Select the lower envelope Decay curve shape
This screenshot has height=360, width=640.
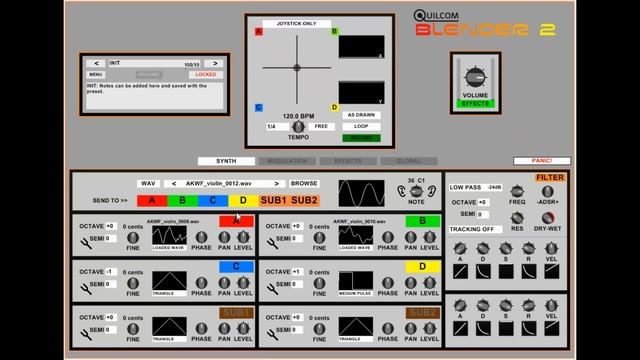click(483, 329)
